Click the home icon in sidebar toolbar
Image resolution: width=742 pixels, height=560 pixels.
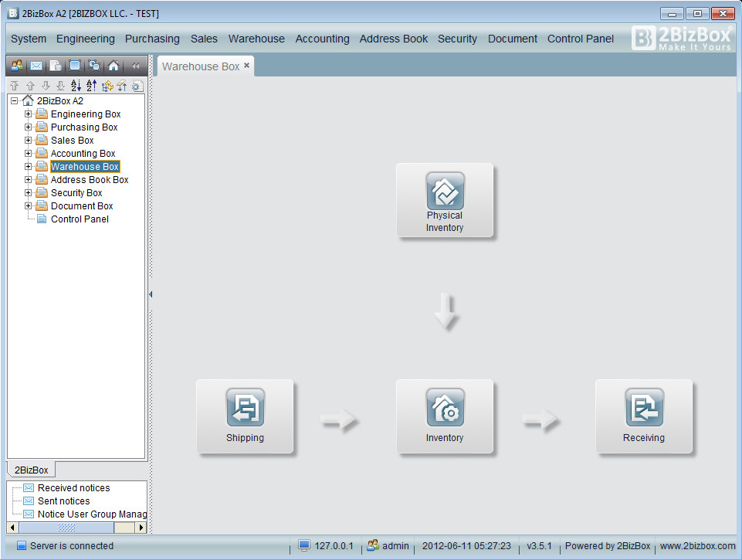(x=114, y=66)
